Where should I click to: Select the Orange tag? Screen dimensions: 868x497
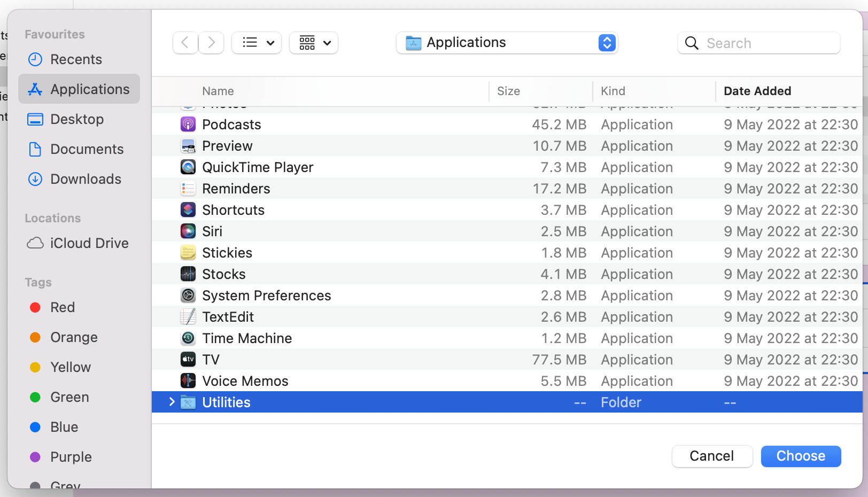tap(79, 337)
